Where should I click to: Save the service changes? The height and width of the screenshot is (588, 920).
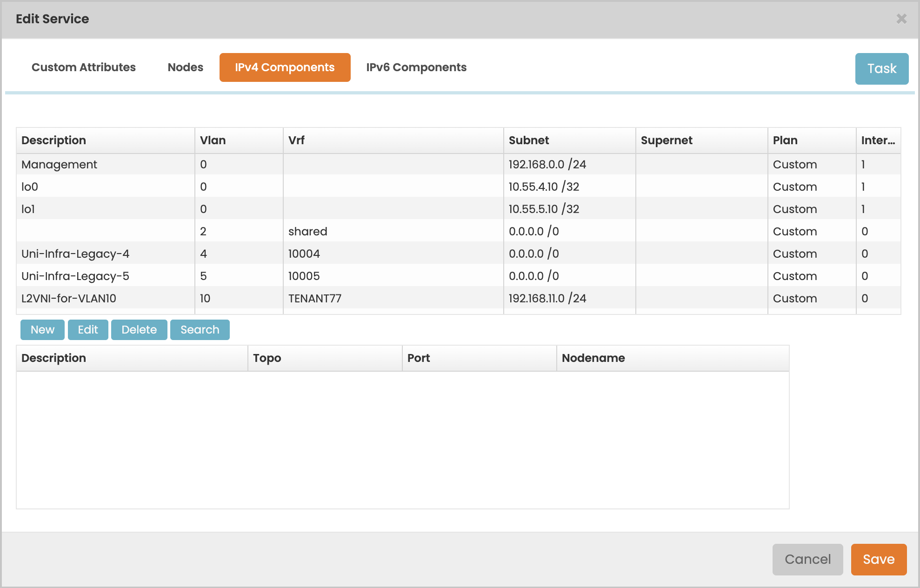[x=879, y=559]
